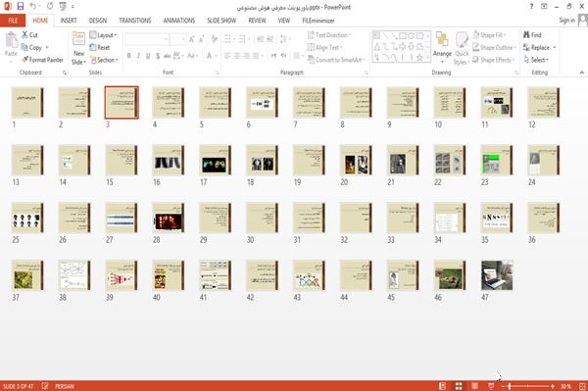The width and height of the screenshot is (588, 391).
Task: Fit slide to current window
Action: pyautogui.click(x=582, y=386)
